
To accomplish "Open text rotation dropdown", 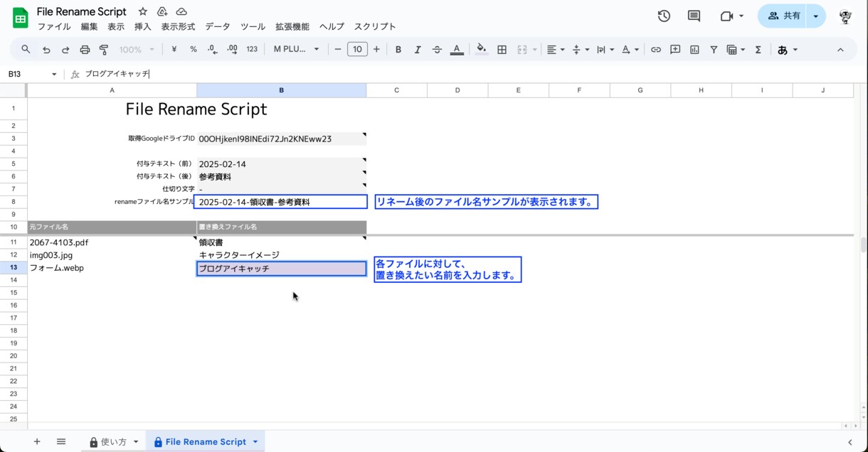I will coord(630,49).
